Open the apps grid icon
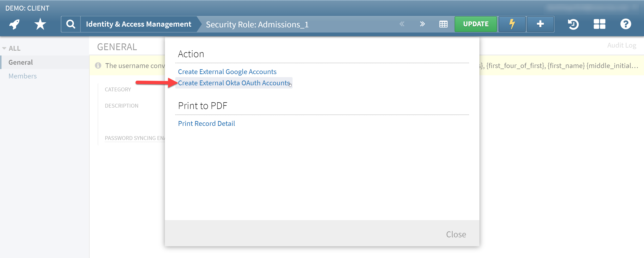The width and height of the screenshot is (644, 258). (599, 24)
